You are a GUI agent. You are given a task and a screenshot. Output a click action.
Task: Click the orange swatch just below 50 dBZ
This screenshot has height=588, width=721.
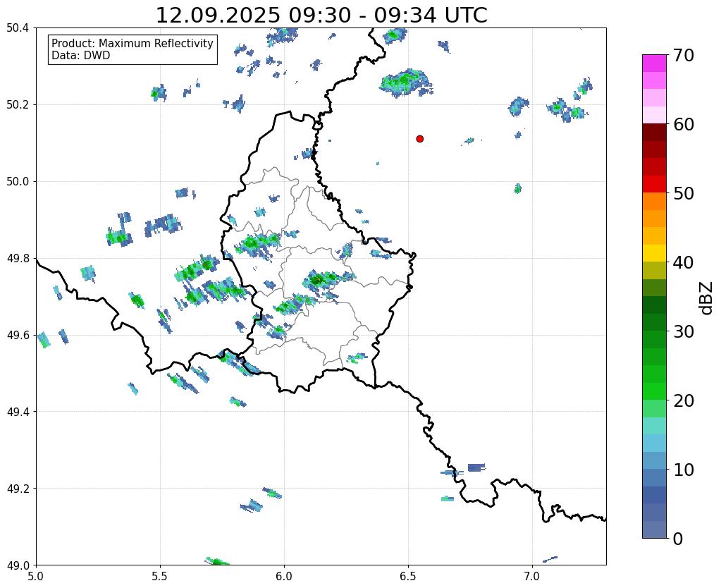654,201
